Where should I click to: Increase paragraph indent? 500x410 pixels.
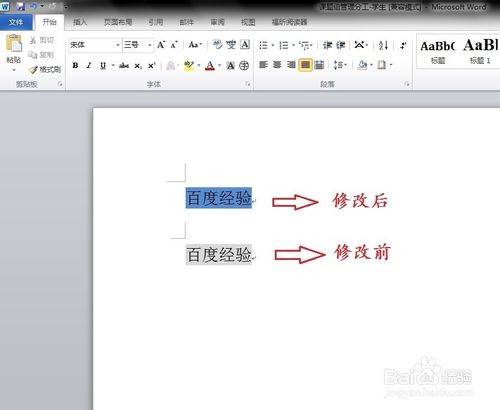click(x=340, y=45)
